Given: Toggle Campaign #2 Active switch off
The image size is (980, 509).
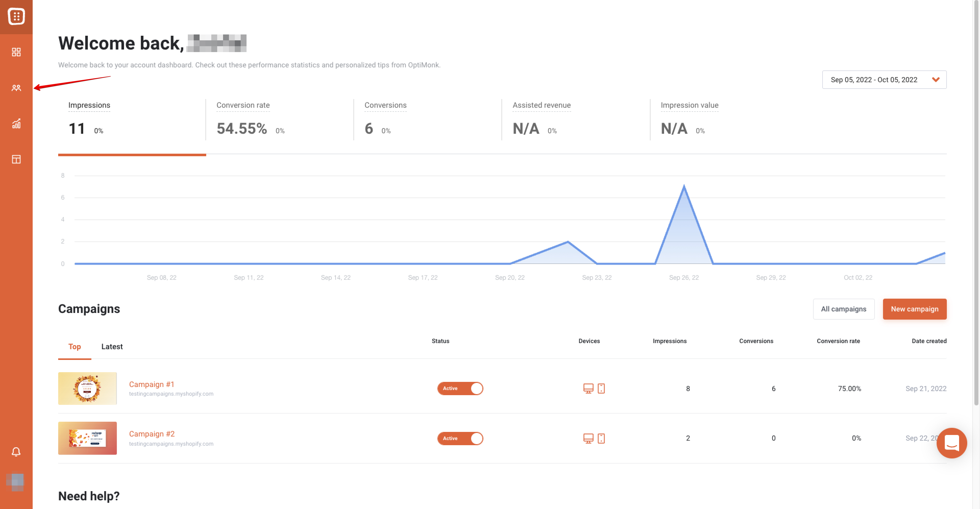Looking at the screenshot, I should (460, 438).
